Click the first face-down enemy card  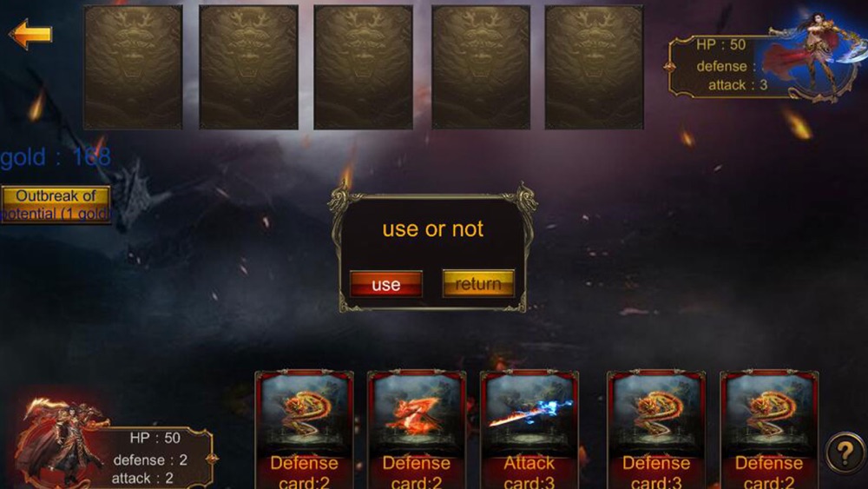point(133,67)
